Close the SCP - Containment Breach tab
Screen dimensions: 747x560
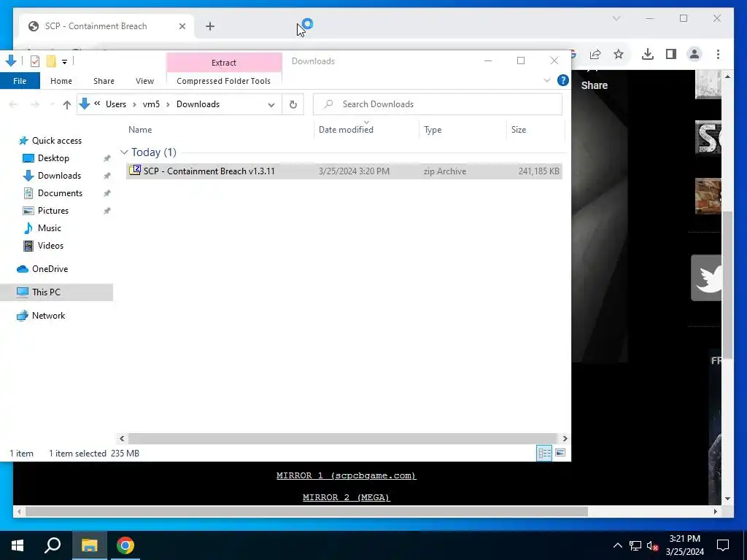tap(182, 26)
